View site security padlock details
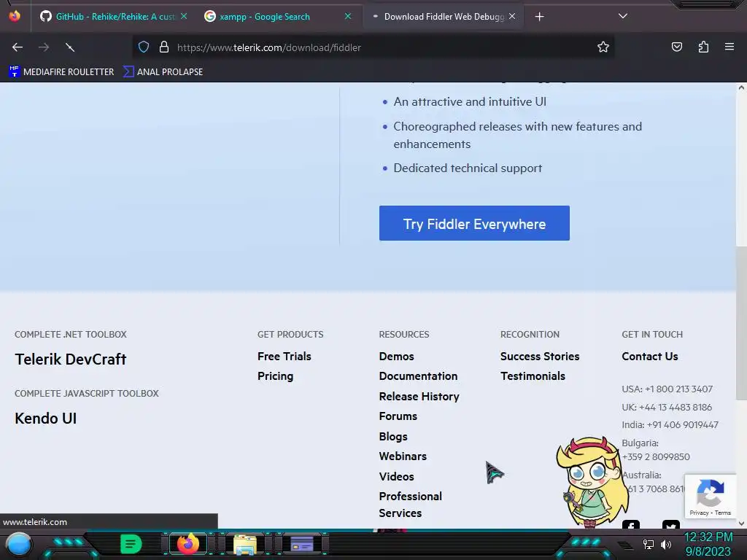Screen dimensions: 747x560 point(164,47)
